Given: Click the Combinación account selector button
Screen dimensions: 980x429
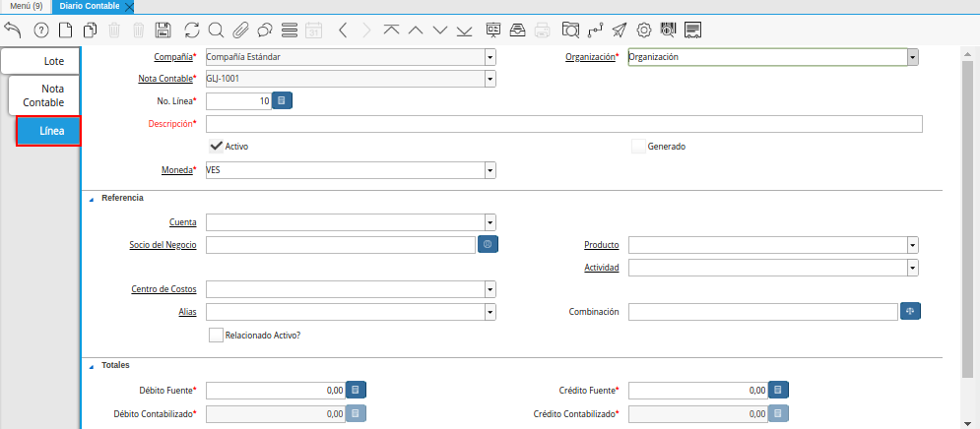Looking at the screenshot, I should pos(910,311).
